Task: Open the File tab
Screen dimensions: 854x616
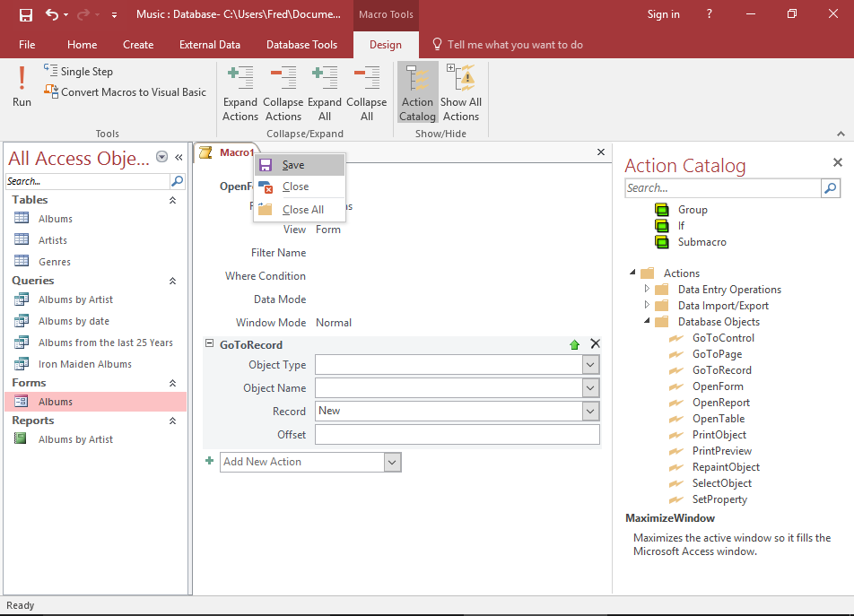Action: 27,45
